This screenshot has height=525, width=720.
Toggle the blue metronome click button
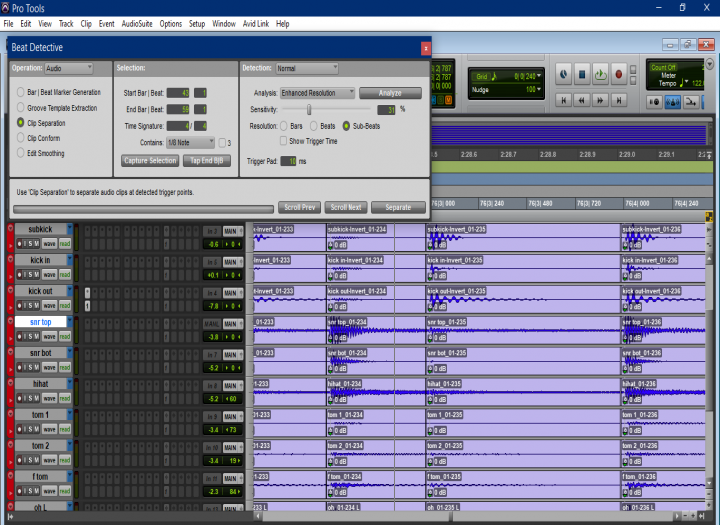coord(673,102)
